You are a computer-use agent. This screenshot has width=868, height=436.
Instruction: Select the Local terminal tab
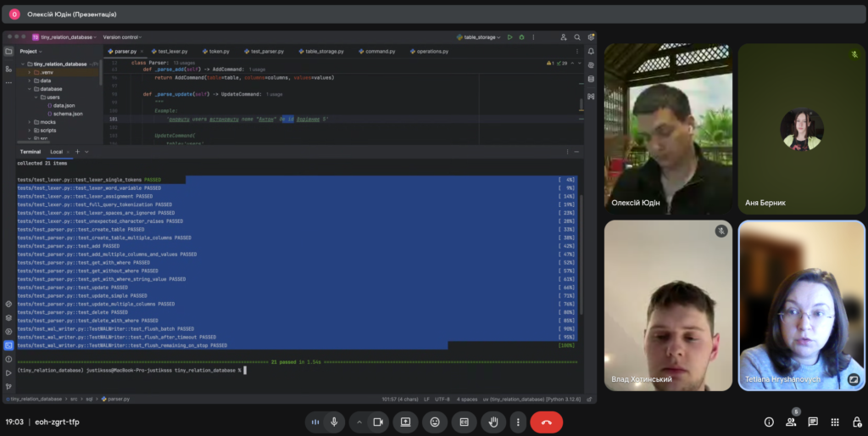57,152
